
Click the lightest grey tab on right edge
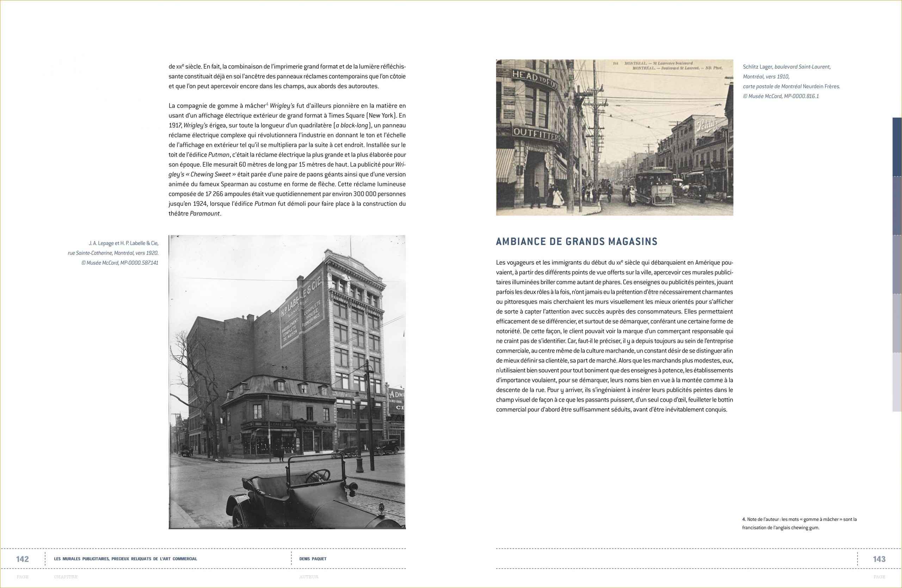[897, 382]
